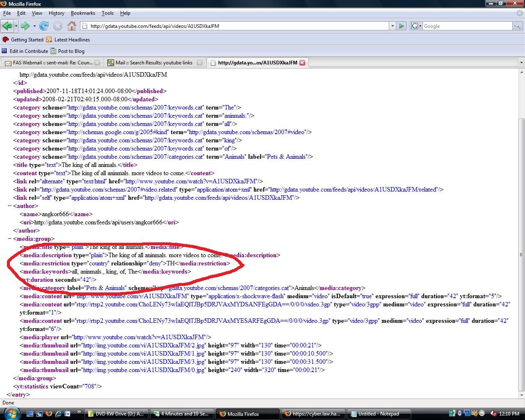Click the media:player url line
The width and height of the screenshot is (525, 420).
(x=115, y=337)
